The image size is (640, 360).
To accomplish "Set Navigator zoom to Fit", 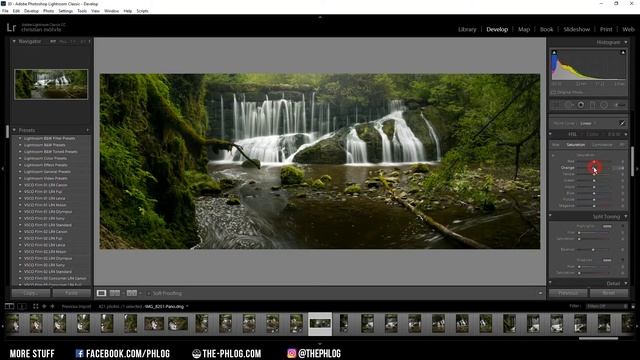I will tap(53, 41).
